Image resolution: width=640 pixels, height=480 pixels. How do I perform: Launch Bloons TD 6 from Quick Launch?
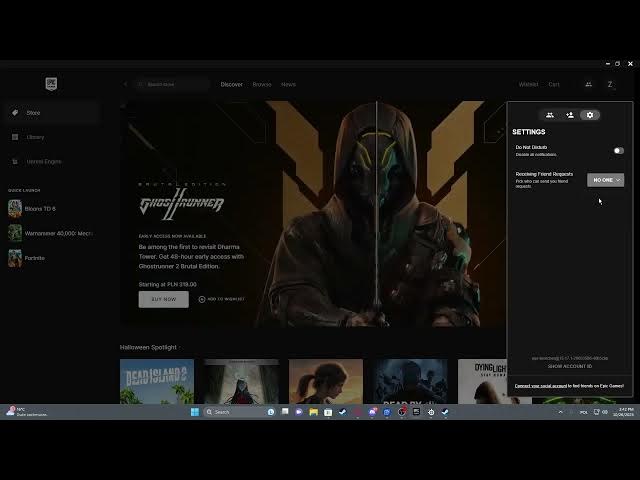(x=32, y=209)
